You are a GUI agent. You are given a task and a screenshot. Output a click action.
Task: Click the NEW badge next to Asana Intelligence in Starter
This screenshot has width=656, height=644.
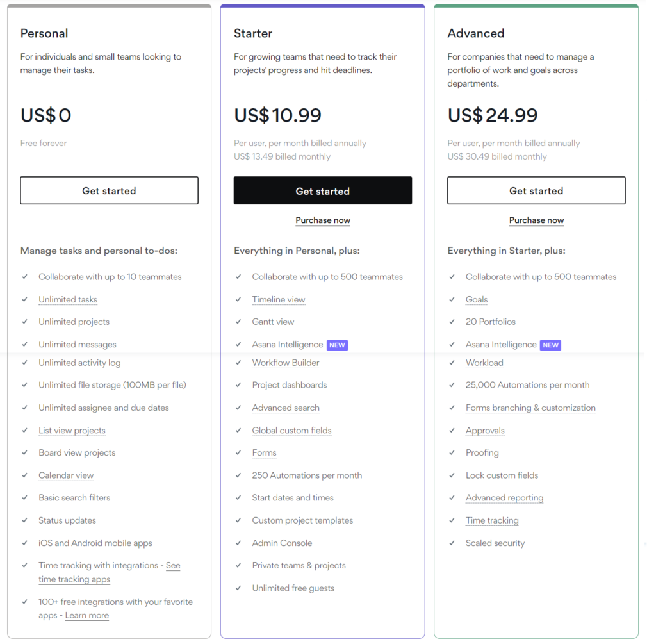click(337, 344)
